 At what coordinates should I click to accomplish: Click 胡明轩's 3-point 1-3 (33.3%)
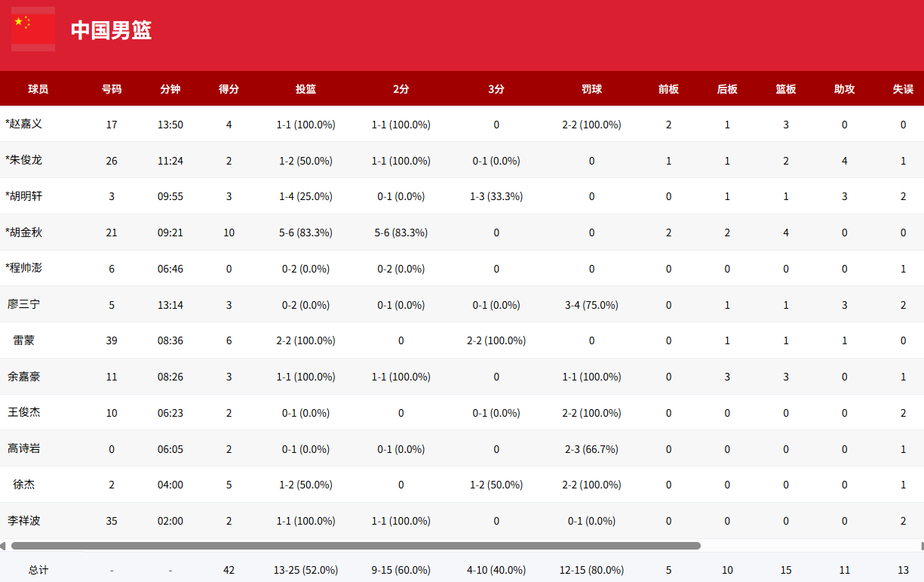click(496, 196)
